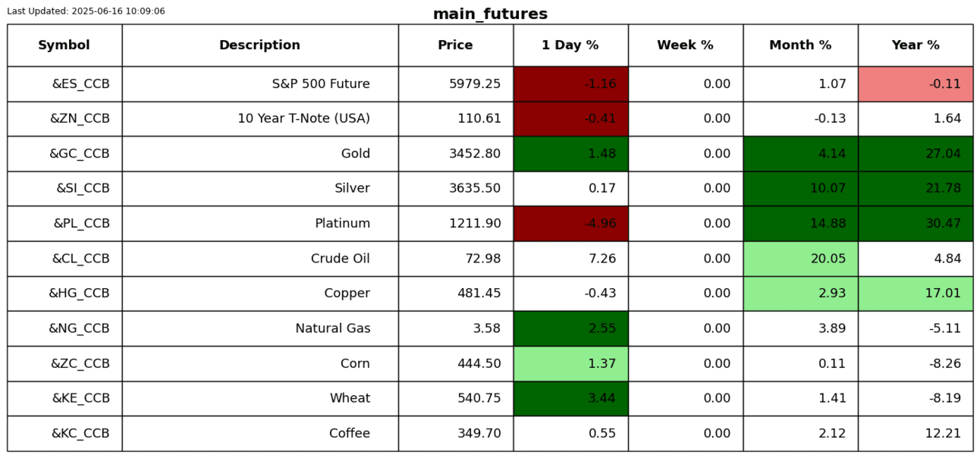The height and width of the screenshot is (458, 980).
Task: Click the 1 Day % header
Action: (x=570, y=45)
